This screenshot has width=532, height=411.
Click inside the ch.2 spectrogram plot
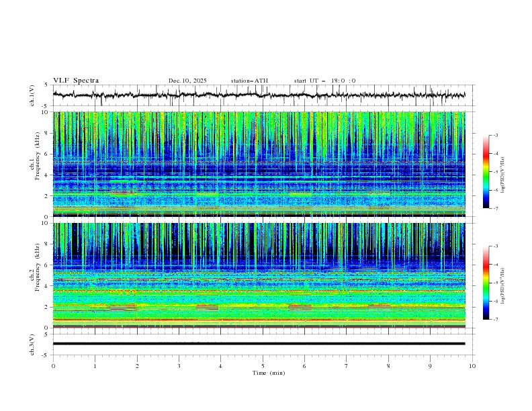pos(259,275)
